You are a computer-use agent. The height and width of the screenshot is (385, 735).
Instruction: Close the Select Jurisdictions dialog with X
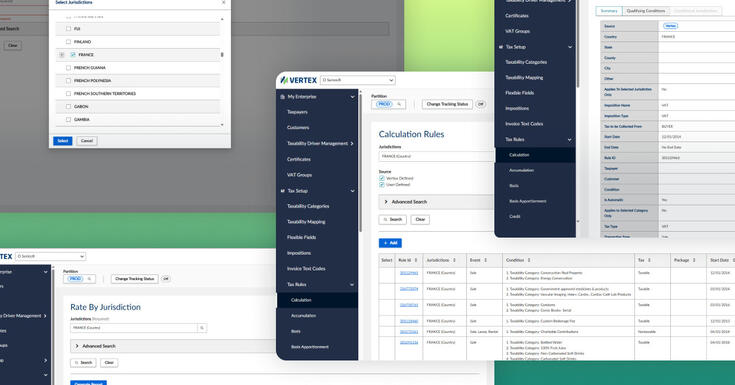click(x=224, y=2)
